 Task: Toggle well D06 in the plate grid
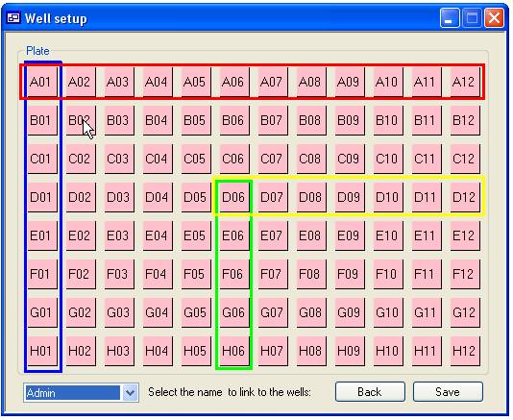coord(234,197)
